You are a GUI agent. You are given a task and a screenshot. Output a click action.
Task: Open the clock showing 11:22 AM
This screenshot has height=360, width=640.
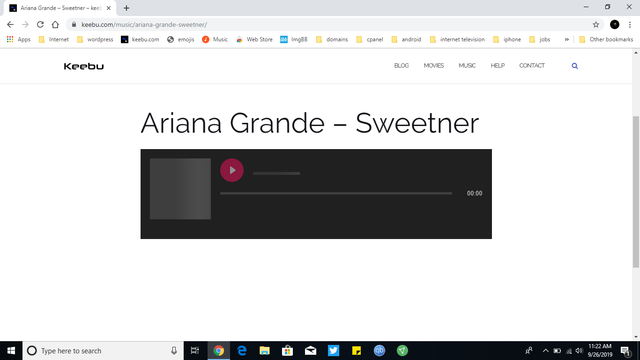tap(600, 351)
